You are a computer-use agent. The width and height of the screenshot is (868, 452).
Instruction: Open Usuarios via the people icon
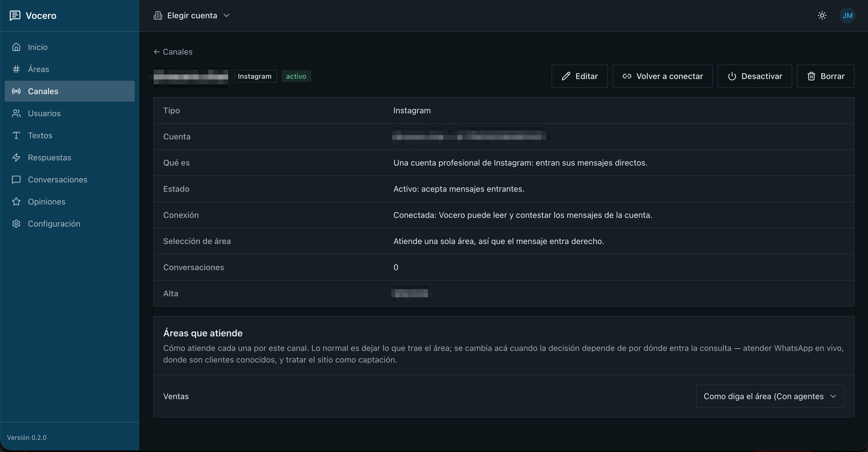(16, 113)
